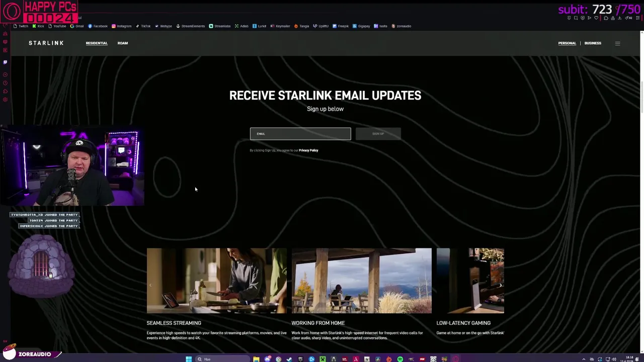The image size is (644, 362).
Task: Open the Privacy Policy link
Action: [x=308, y=150]
